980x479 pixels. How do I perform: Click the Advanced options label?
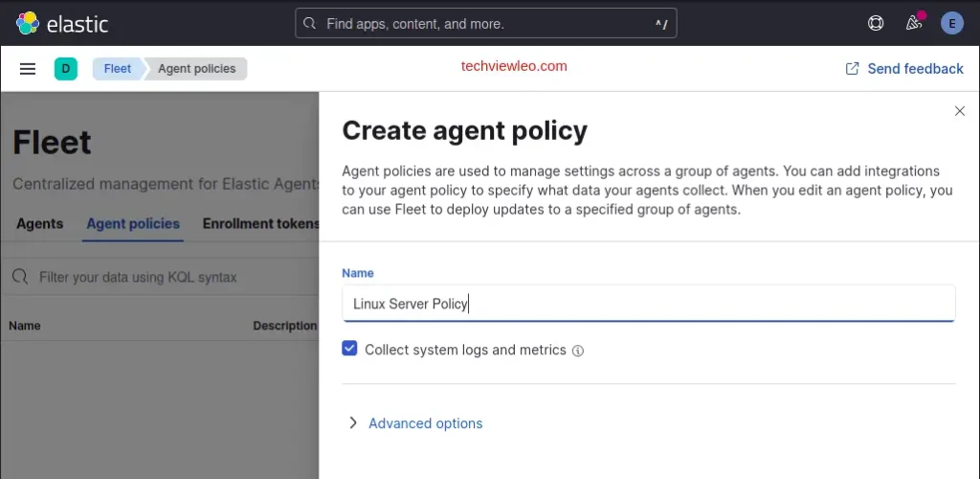[426, 423]
